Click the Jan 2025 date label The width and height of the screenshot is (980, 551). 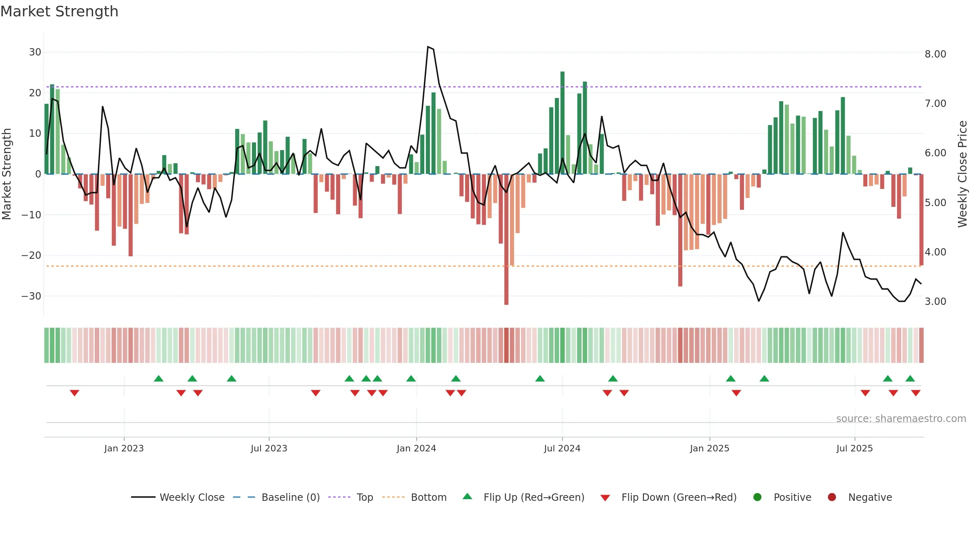pos(710,448)
